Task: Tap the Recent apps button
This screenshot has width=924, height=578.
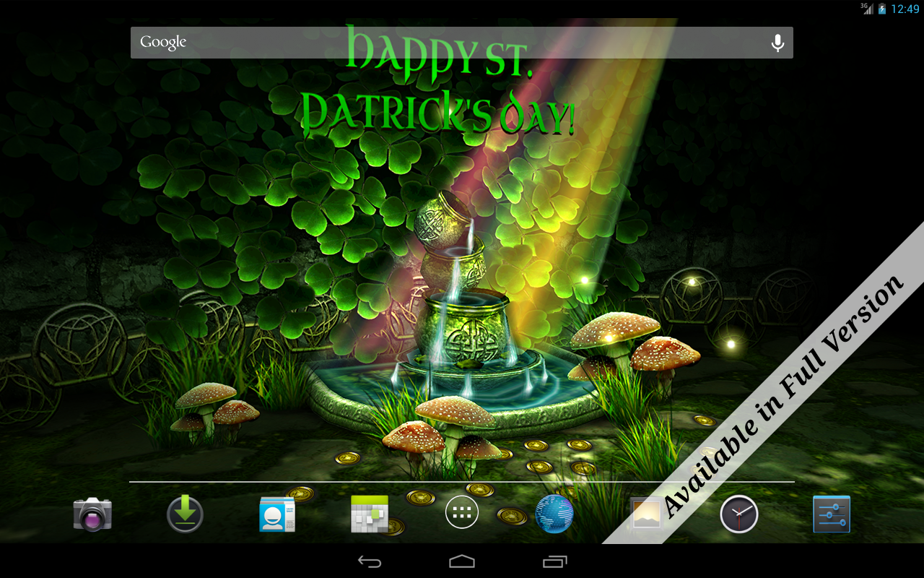Action: pyautogui.click(x=554, y=561)
